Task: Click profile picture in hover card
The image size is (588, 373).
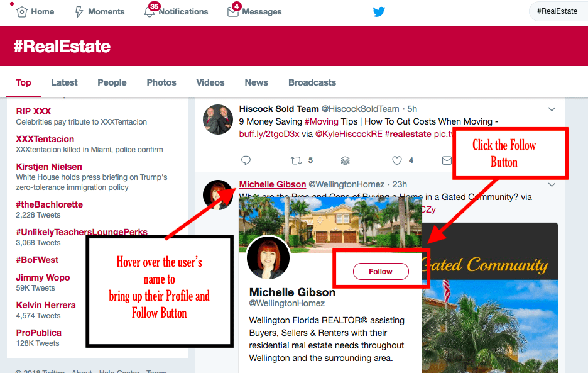Action: pos(268,258)
